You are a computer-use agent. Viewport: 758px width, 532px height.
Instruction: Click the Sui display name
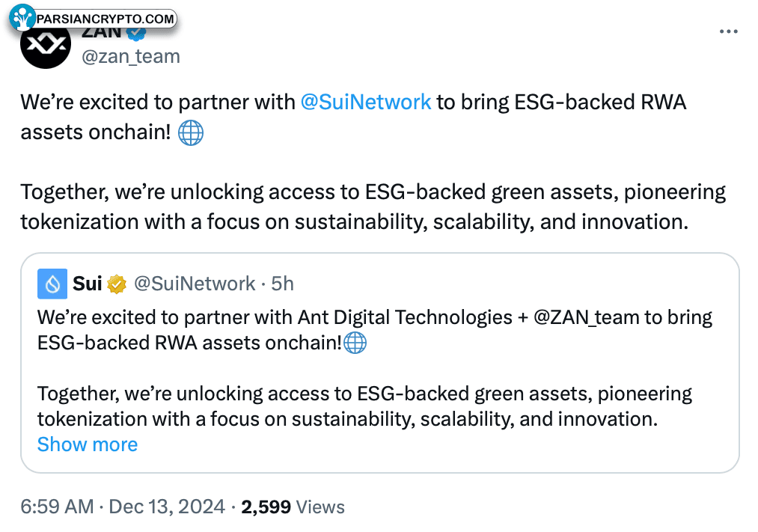pyautogui.click(x=87, y=284)
